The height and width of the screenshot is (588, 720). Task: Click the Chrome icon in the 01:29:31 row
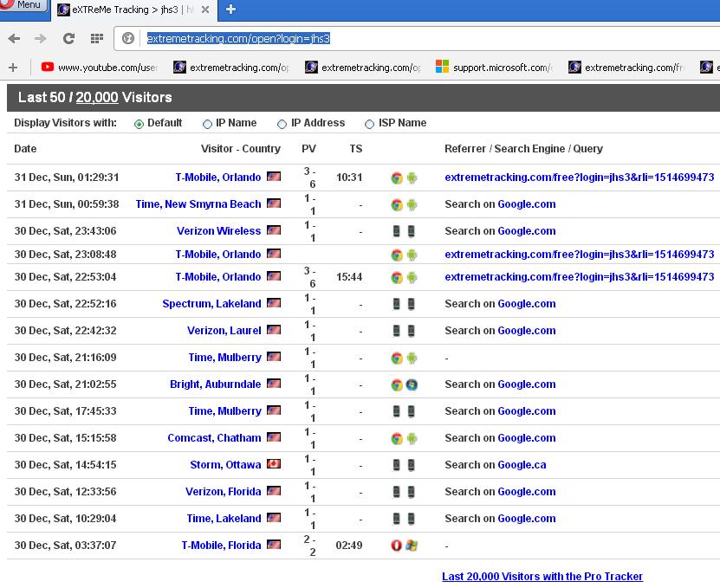click(397, 178)
